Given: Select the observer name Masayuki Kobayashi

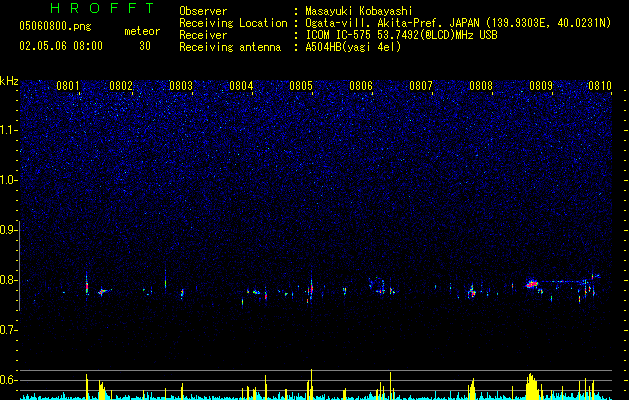Looking at the screenshot, I should [358, 11].
